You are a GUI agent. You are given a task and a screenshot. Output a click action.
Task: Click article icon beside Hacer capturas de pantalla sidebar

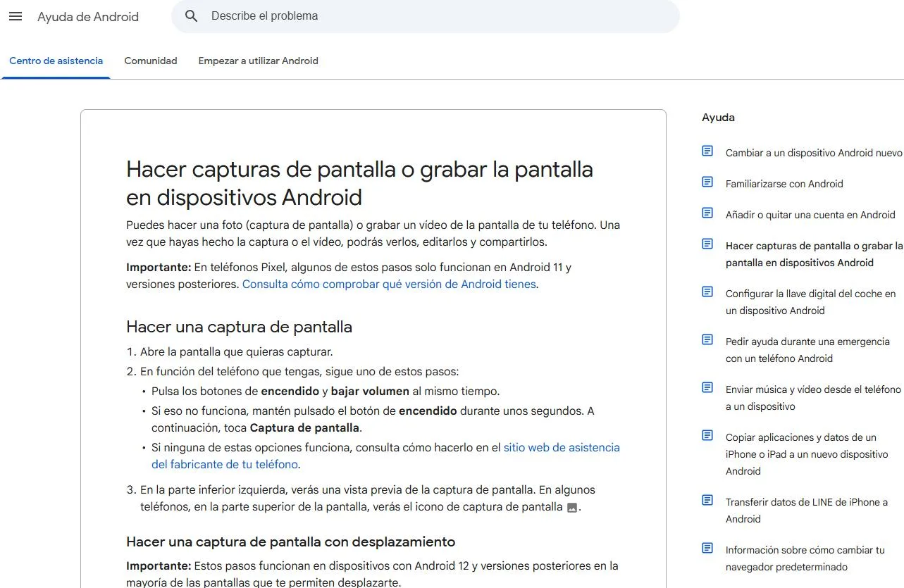click(x=707, y=244)
